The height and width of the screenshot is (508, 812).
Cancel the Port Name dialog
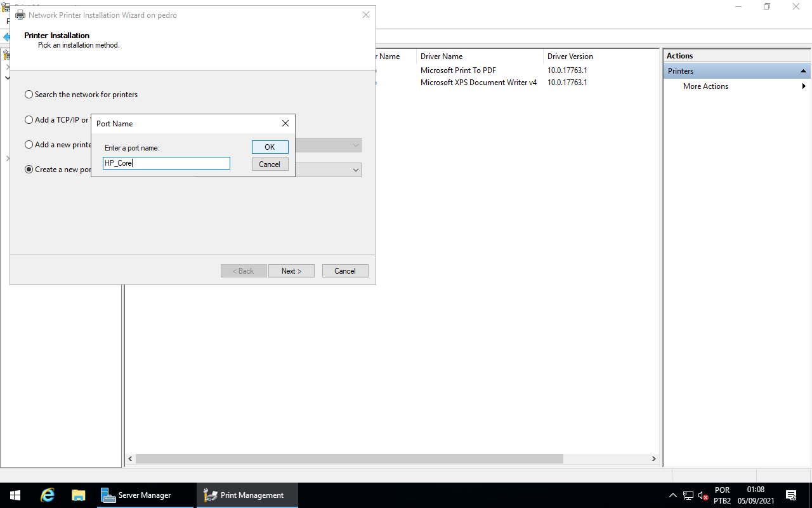[x=270, y=164]
